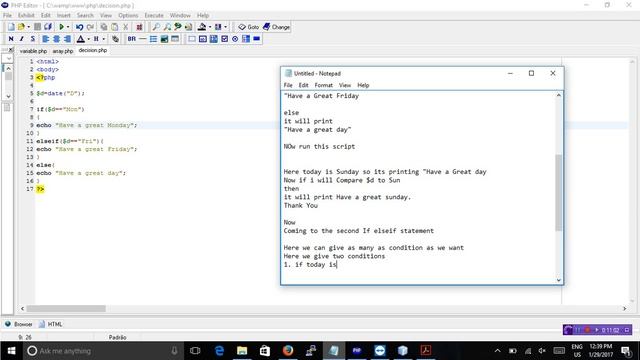Insert a list with the list icon
The height and width of the screenshot is (360, 640).
point(153,39)
